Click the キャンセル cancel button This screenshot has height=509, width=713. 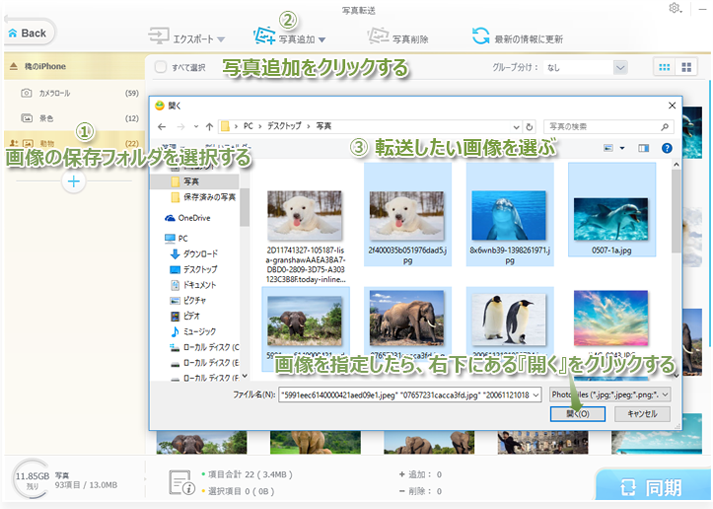[x=642, y=414]
